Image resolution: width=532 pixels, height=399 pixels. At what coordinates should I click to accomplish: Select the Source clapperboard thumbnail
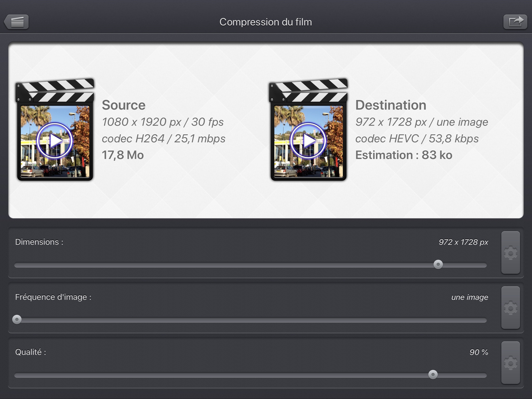(x=55, y=129)
